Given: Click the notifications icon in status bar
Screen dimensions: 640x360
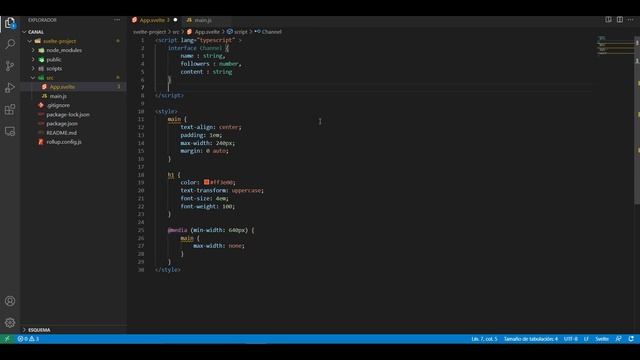Looking at the screenshot, I should point(631,339).
